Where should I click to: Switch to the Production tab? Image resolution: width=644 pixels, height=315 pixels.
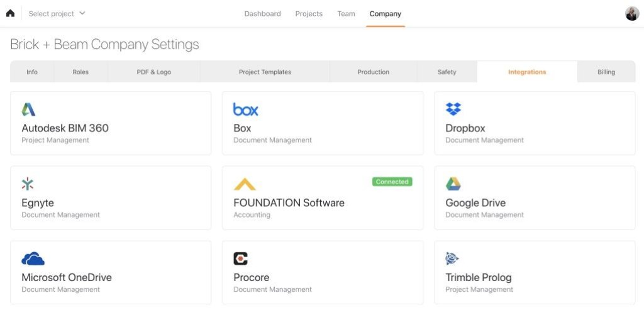(374, 72)
